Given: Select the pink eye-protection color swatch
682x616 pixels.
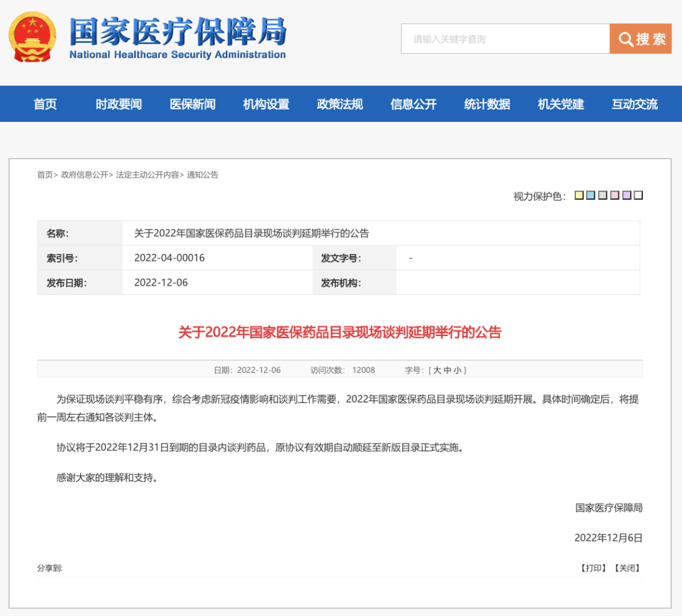Looking at the screenshot, I should [614, 195].
